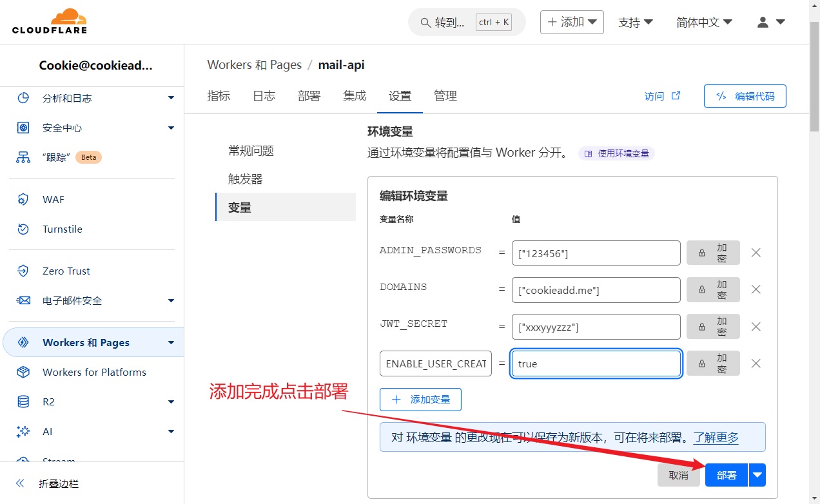
Task: Encrypt the DOMAINS variable value
Action: pyautogui.click(x=713, y=290)
